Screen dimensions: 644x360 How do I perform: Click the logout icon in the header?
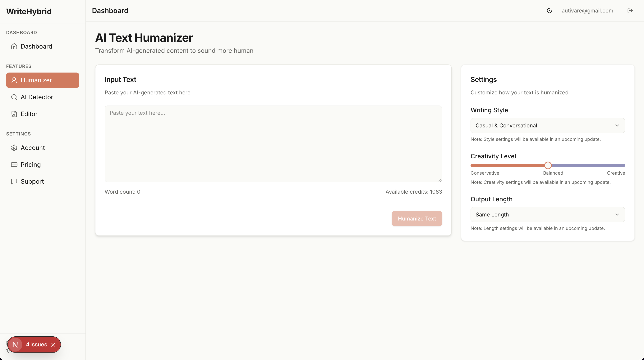(630, 11)
